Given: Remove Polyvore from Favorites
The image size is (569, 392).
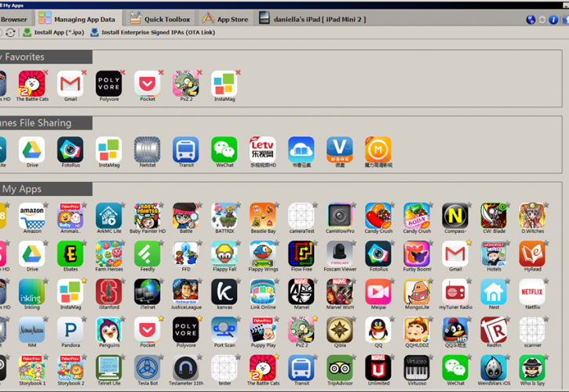Looking at the screenshot, I should coord(122,72).
